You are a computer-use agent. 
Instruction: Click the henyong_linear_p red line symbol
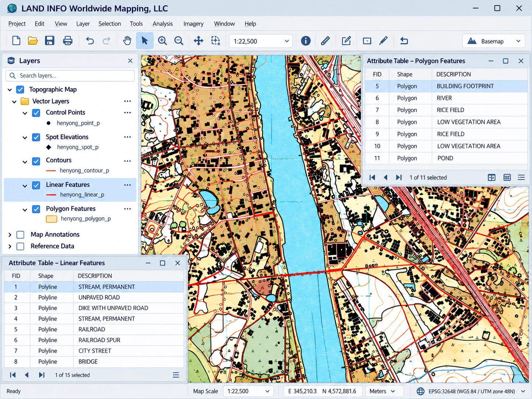coord(51,195)
